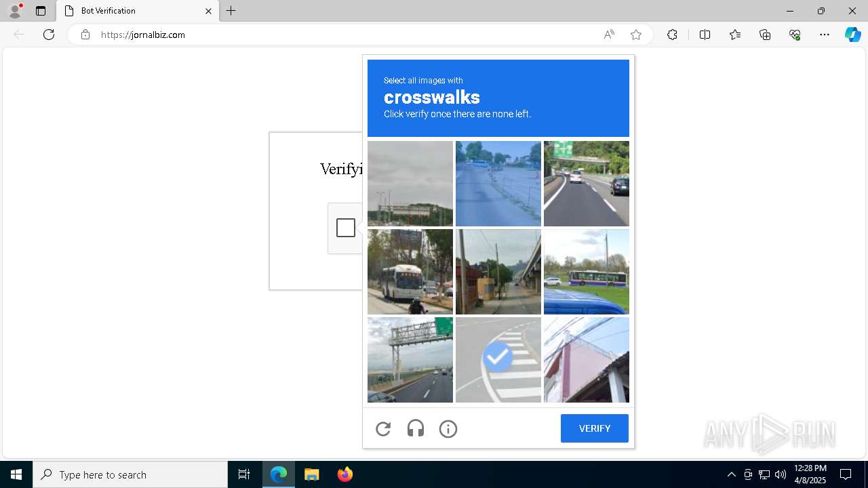Activate Read aloud icon in address bar
Screen dimensions: 868x488
coord(609,35)
